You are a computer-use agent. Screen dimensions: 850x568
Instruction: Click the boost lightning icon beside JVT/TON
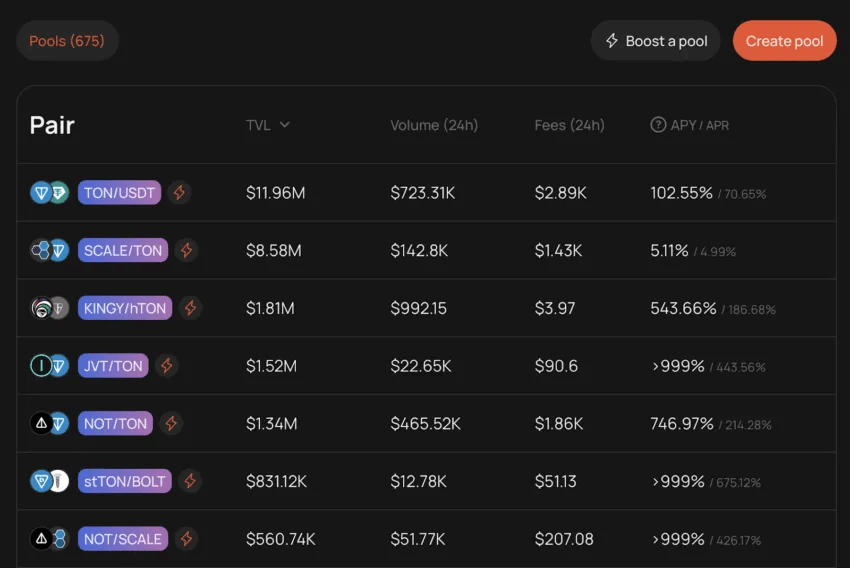[x=167, y=366]
